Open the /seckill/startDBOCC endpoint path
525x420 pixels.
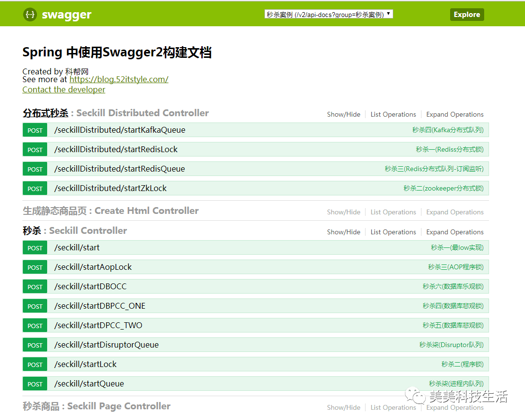point(90,286)
